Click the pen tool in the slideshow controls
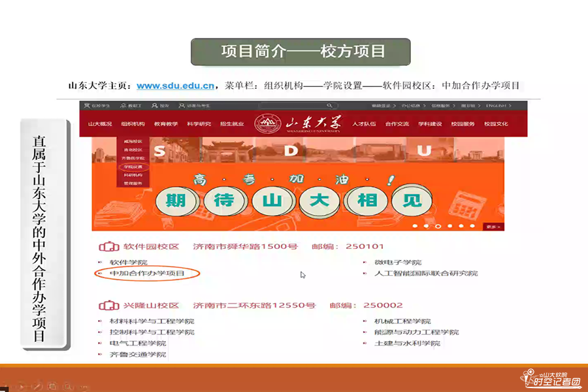Image resolution: width=588 pixels, height=392 pixels. pos(38,385)
